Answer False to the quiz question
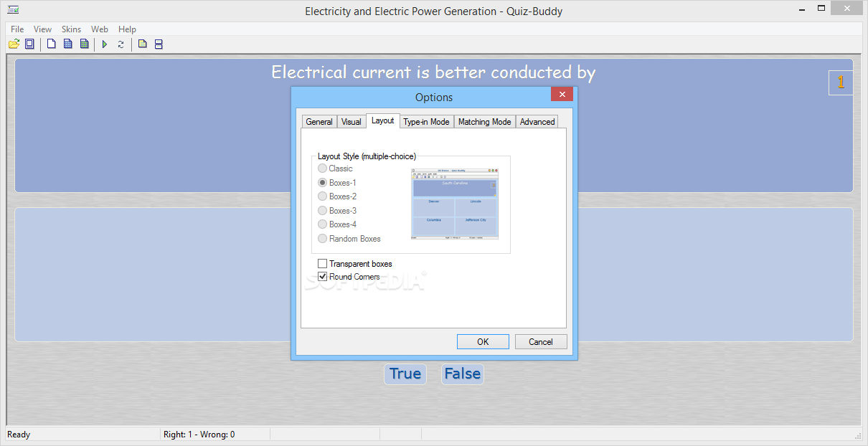 (x=462, y=374)
